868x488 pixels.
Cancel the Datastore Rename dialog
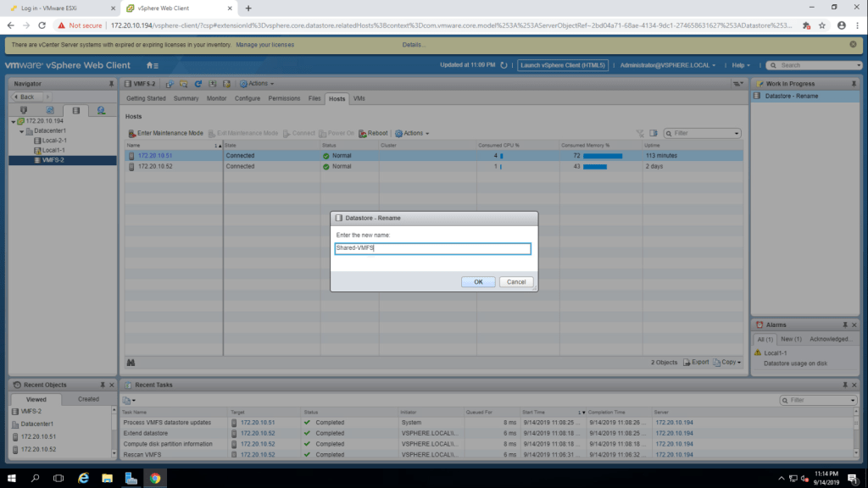(516, 282)
